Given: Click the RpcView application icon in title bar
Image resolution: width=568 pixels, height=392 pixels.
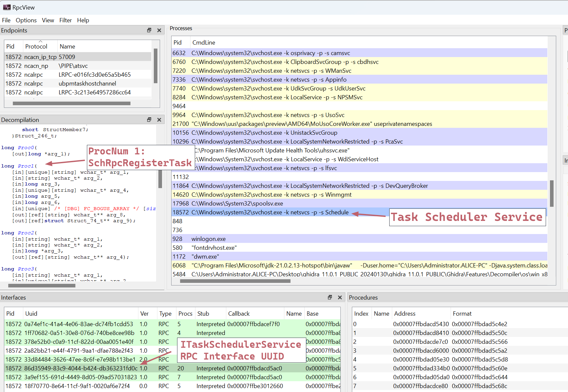Looking at the screenshot, I should click(x=7, y=7).
